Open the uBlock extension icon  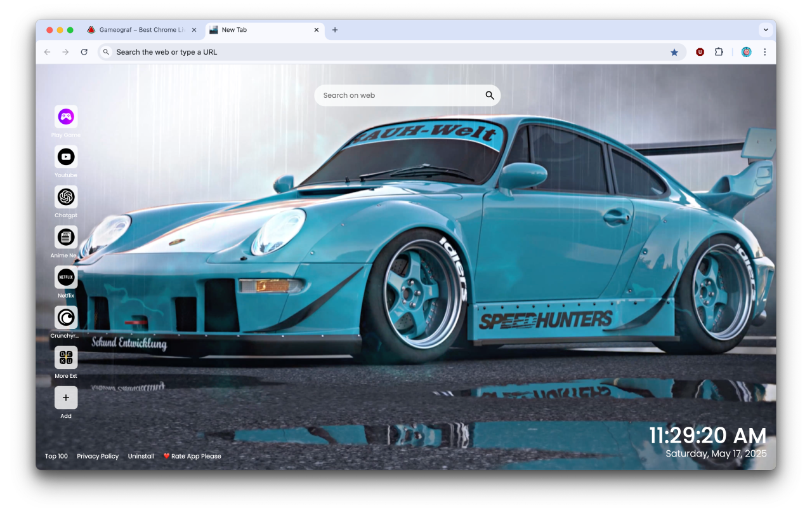[x=700, y=52]
